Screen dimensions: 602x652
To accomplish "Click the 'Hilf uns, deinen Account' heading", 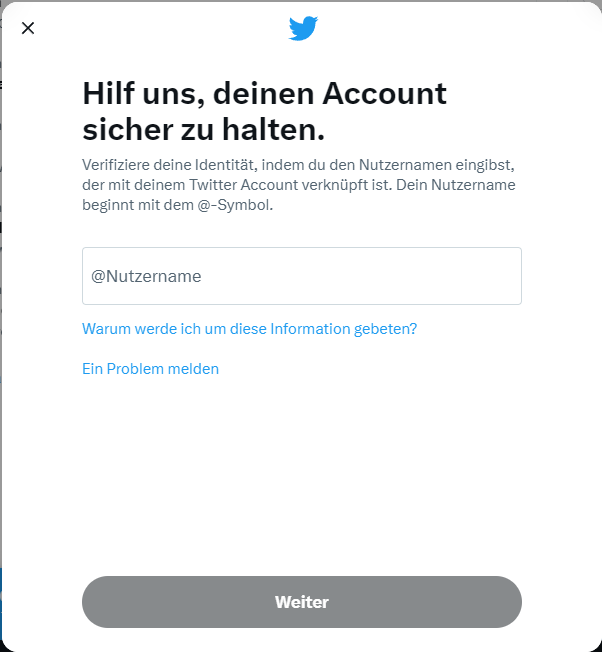I will [264, 93].
